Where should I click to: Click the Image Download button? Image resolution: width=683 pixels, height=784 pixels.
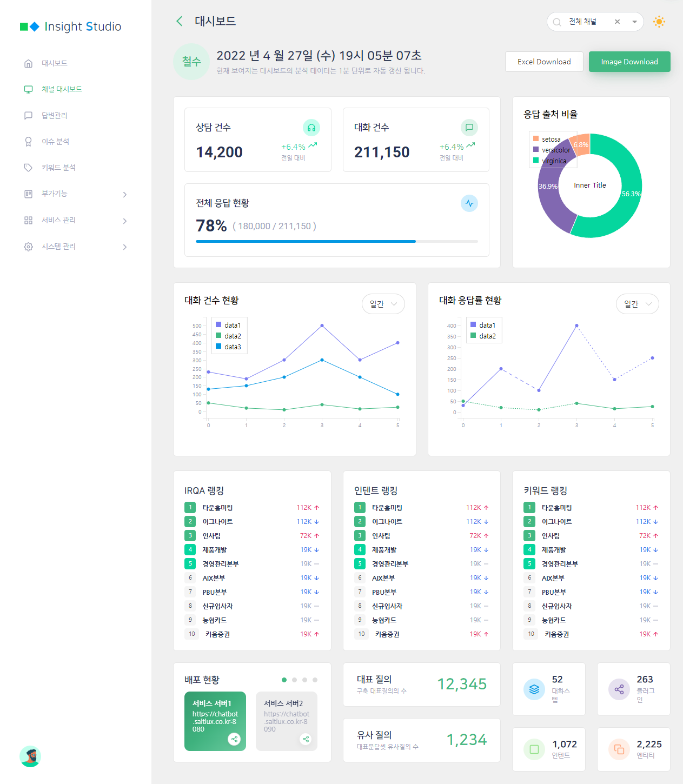coord(629,62)
